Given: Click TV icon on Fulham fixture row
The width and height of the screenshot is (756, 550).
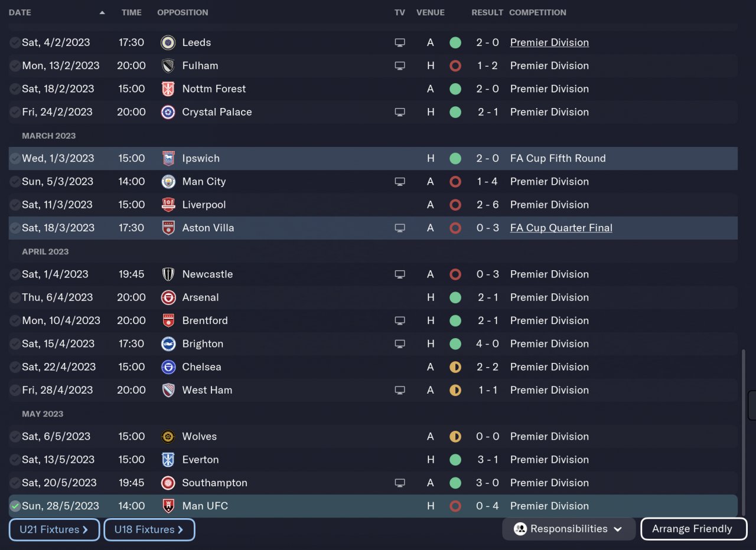Looking at the screenshot, I should click(400, 66).
